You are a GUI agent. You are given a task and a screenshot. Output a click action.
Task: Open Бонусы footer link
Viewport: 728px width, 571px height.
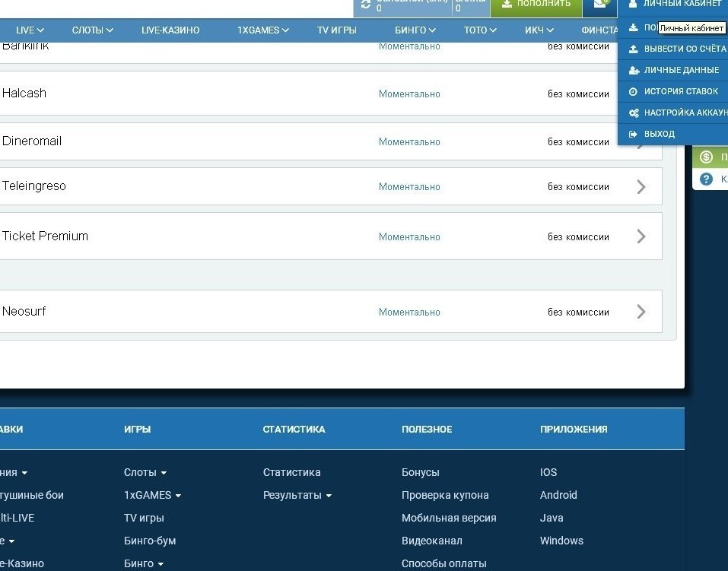pyautogui.click(x=420, y=472)
